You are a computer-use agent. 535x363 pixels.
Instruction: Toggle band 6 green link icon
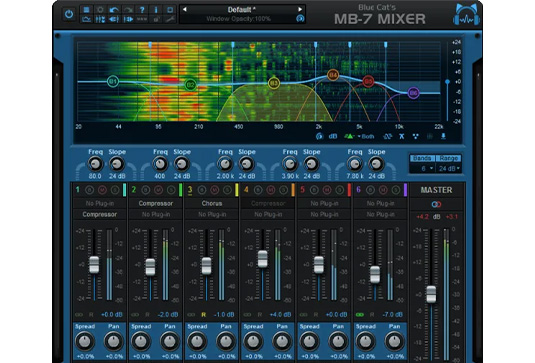coord(360,314)
